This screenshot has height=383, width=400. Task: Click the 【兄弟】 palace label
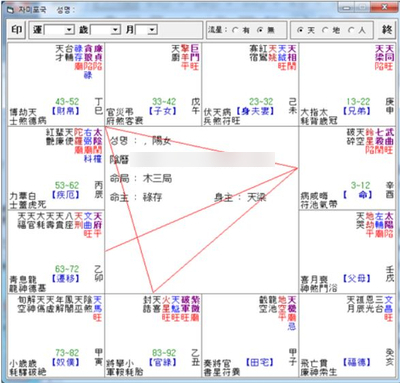357,111
